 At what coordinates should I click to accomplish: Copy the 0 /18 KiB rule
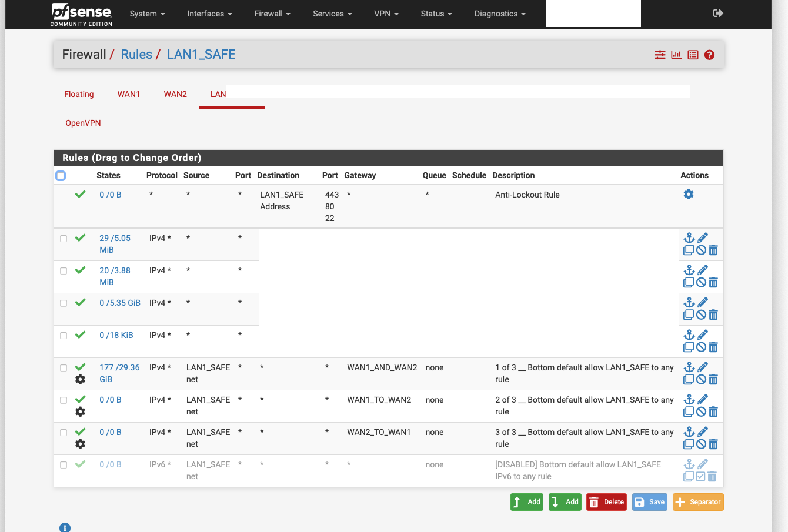tap(689, 347)
